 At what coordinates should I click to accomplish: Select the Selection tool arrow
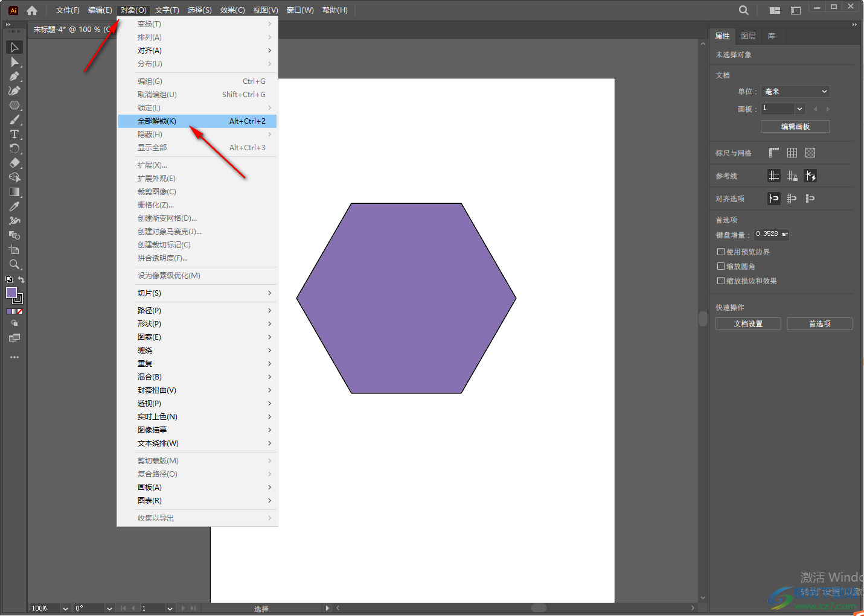(14, 47)
